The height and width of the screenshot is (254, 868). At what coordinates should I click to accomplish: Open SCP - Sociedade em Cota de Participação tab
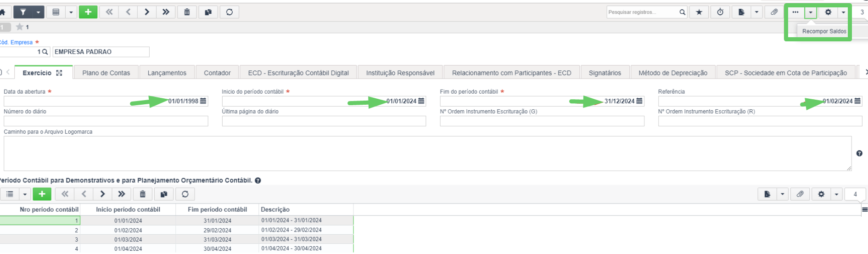coord(786,73)
